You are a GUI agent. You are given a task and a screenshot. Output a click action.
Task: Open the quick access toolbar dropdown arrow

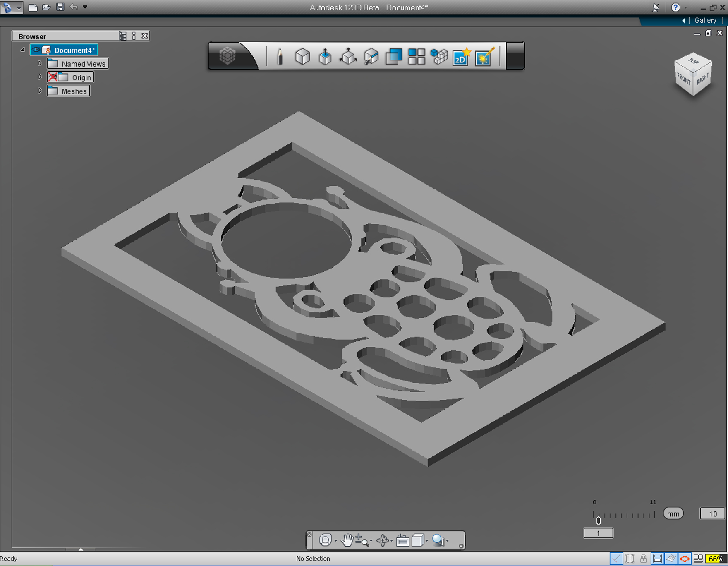(x=85, y=7)
